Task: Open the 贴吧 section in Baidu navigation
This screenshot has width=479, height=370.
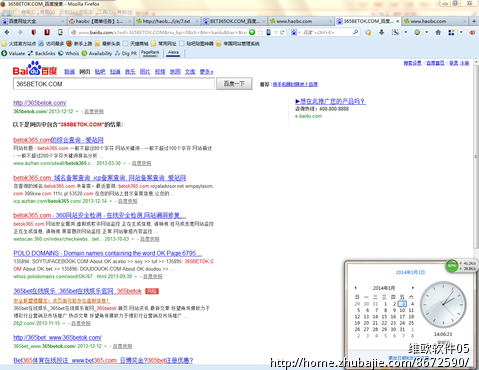Action: (100, 72)
